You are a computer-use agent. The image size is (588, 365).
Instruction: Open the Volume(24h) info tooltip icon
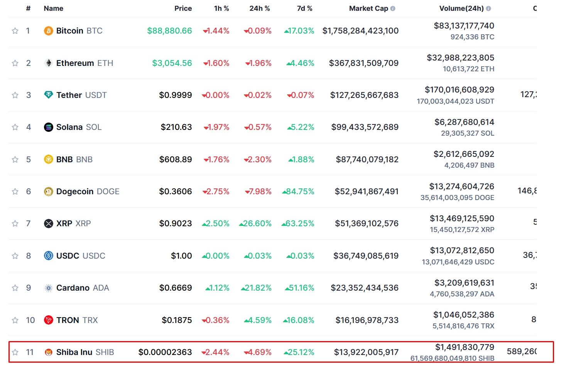[489, 8]
